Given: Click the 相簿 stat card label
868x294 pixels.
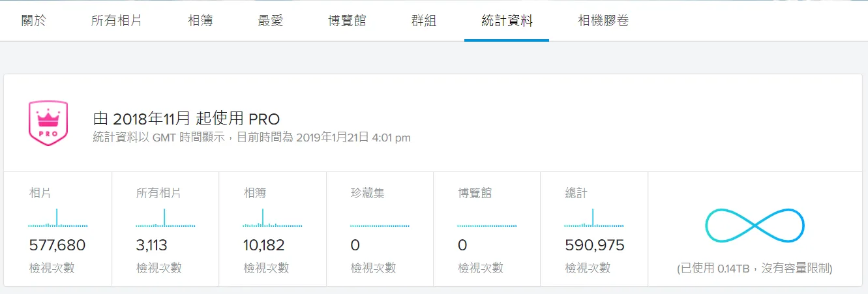Looking at the screenshot, I should click(254, 193).
